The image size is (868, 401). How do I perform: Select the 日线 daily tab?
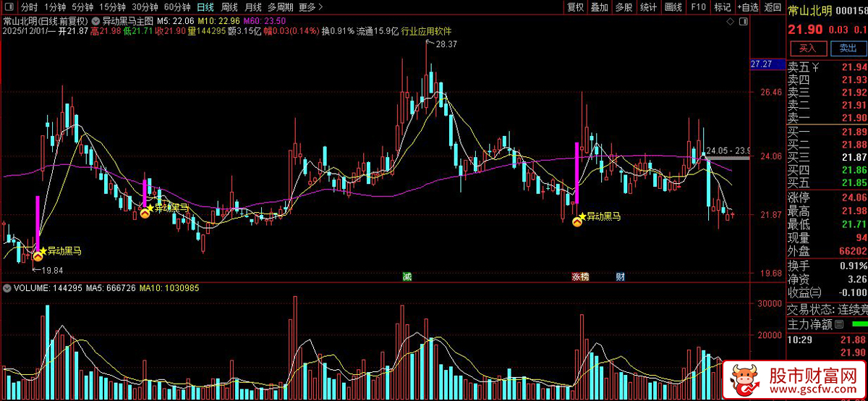pos(205,7)
